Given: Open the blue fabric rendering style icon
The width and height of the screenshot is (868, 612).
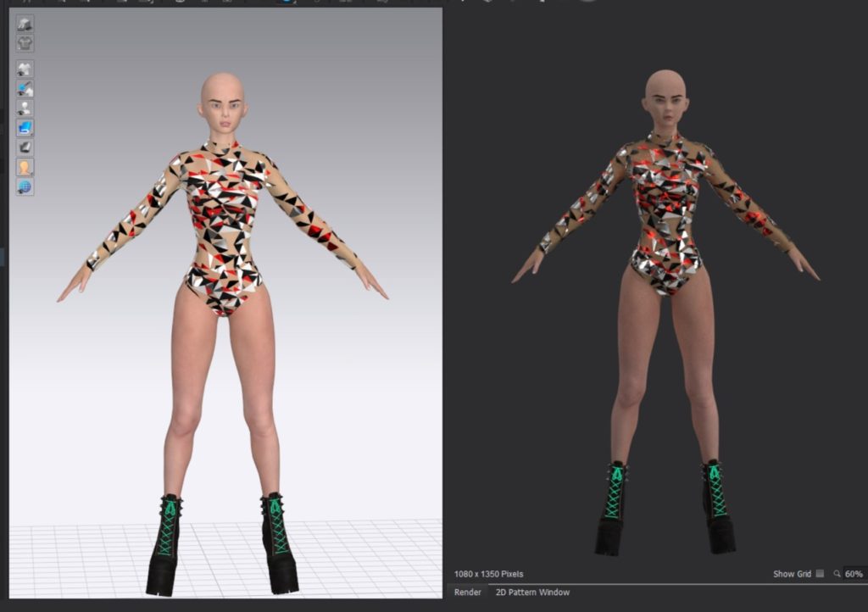Looking at the screenshot, I should [x=25, y=127].
